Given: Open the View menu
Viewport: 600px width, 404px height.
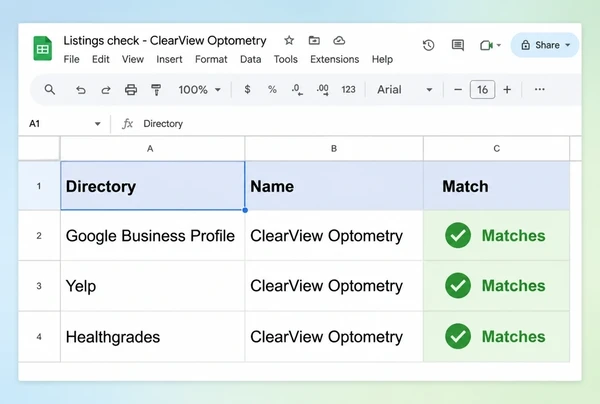Looking at the screenshot, I should click(x=133, y=59).
